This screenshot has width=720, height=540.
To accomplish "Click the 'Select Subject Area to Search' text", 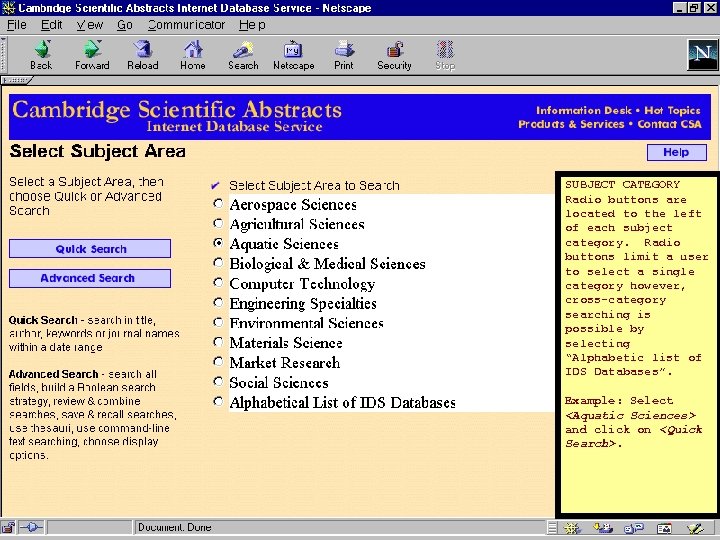I will click(315, 186).
